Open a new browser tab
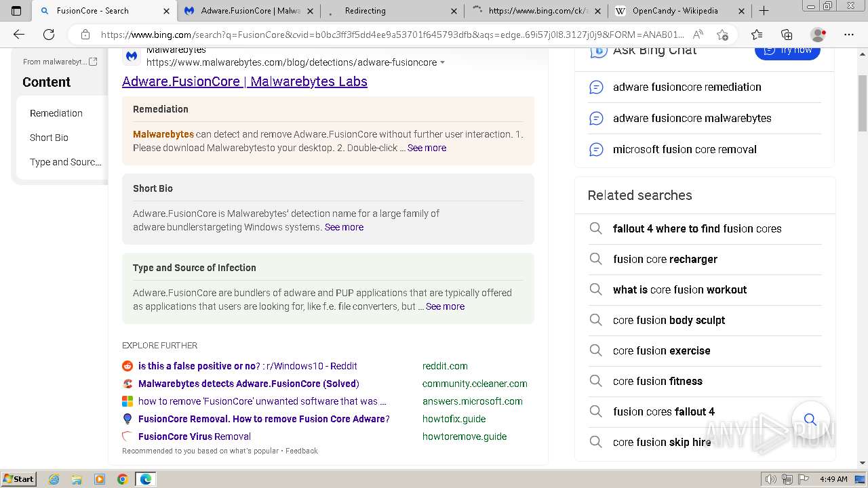This screenshot has width=868, height=488. tap(764, 11)
